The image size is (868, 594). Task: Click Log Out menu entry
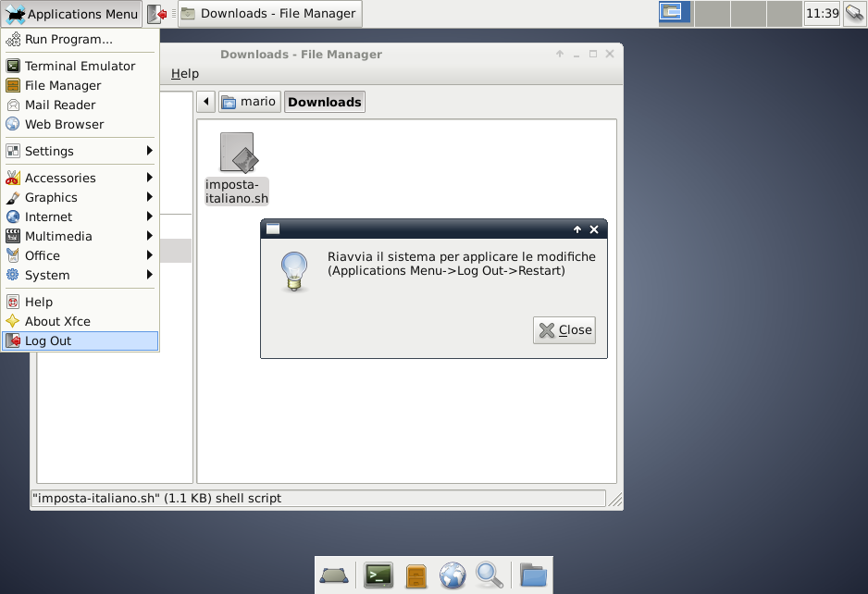tap(81, 341)
